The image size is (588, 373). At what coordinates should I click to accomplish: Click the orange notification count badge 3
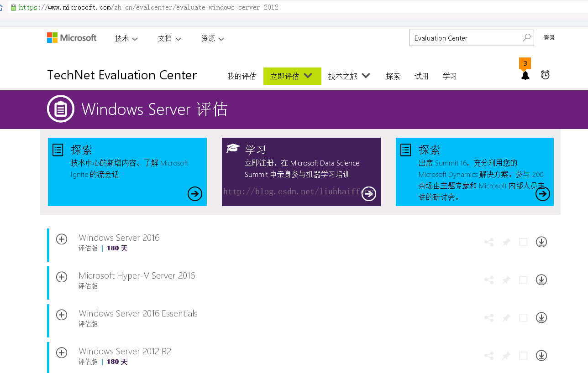click(525, 63)
